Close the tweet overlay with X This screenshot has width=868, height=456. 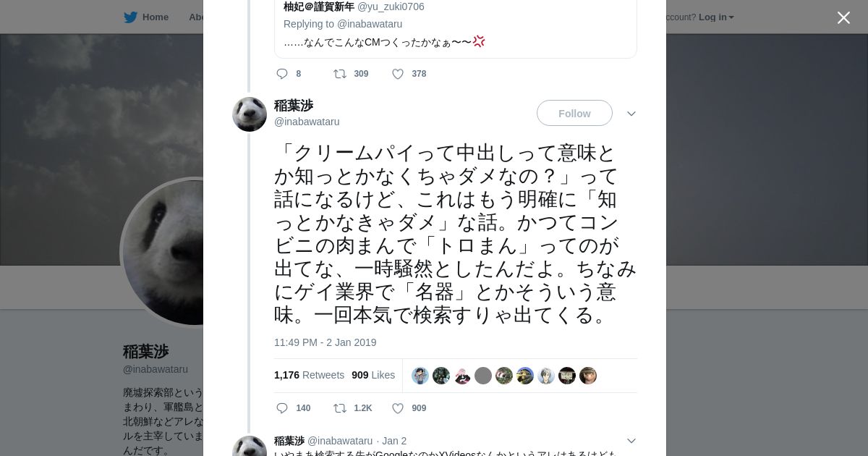(x=843, y=18)
